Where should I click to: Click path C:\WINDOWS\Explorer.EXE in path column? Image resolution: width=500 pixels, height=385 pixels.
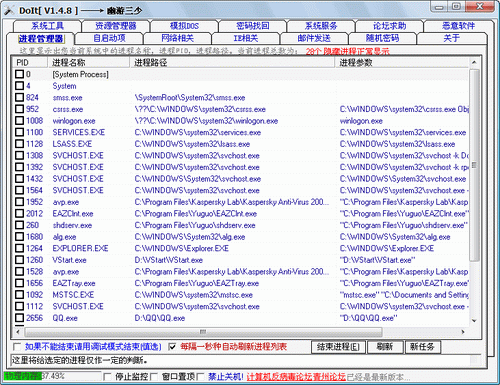[x=182, y=248]
